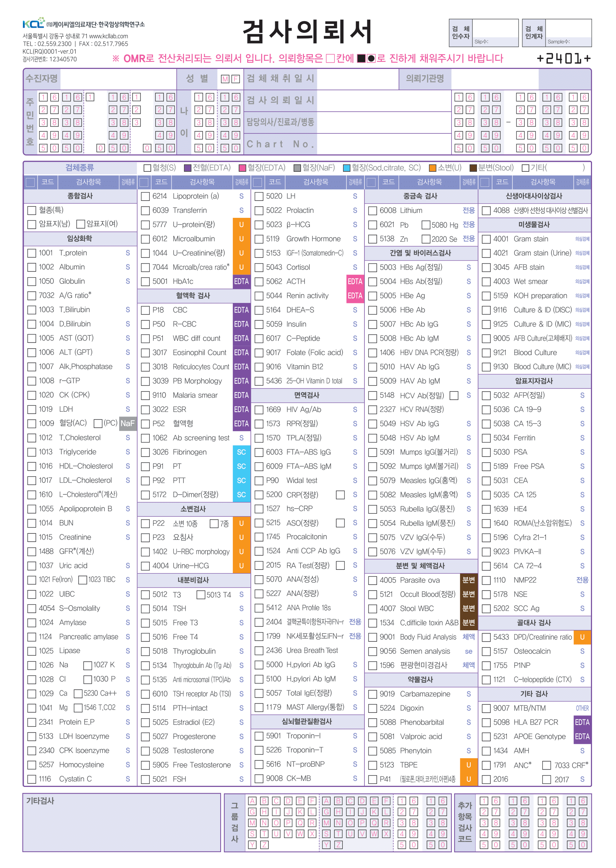The width and height of the screenshot is (616, 868).
Task: Check the 4005 Parasite ova box
Action: (x=373, y=580)
